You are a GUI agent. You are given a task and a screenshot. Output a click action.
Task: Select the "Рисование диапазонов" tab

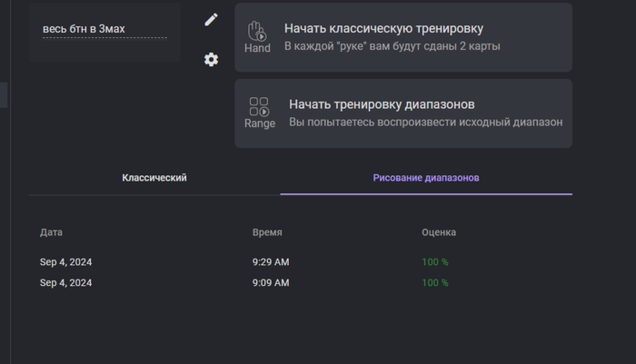coord(426,178)
